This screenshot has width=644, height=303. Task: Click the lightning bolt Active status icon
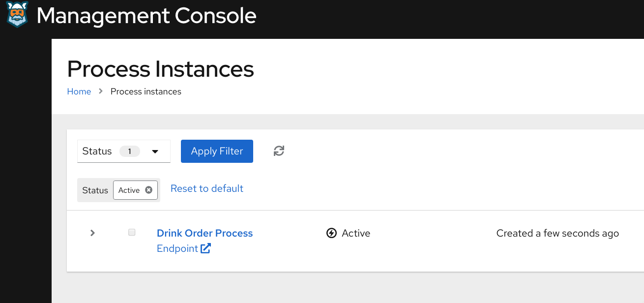(x=332, y=233)
